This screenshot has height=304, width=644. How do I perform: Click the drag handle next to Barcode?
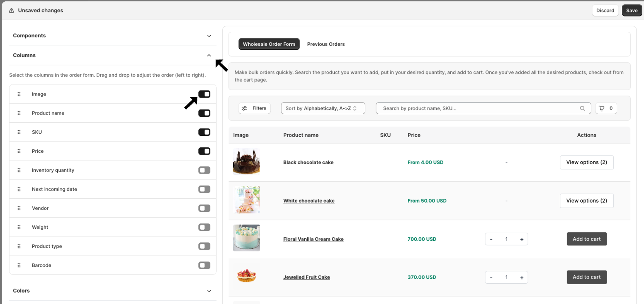(19, 265)
